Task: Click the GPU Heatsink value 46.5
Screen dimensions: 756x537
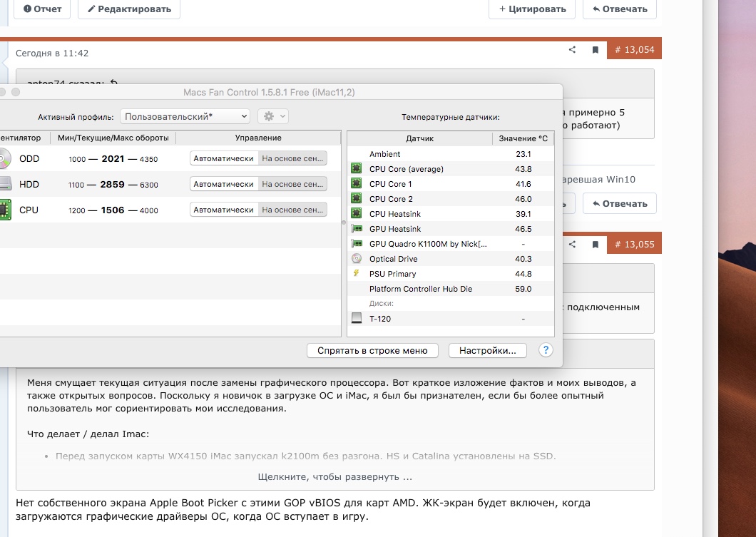Action: (x=523, y=229)
